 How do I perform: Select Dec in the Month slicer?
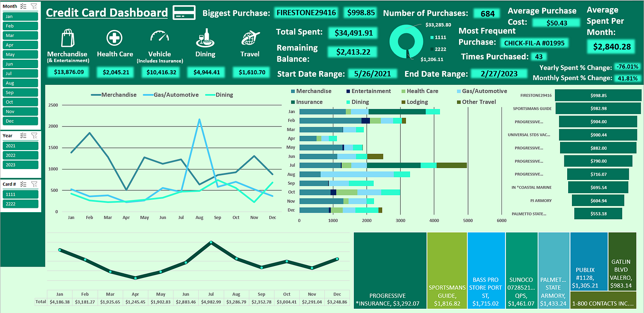(x=20, y=121)
